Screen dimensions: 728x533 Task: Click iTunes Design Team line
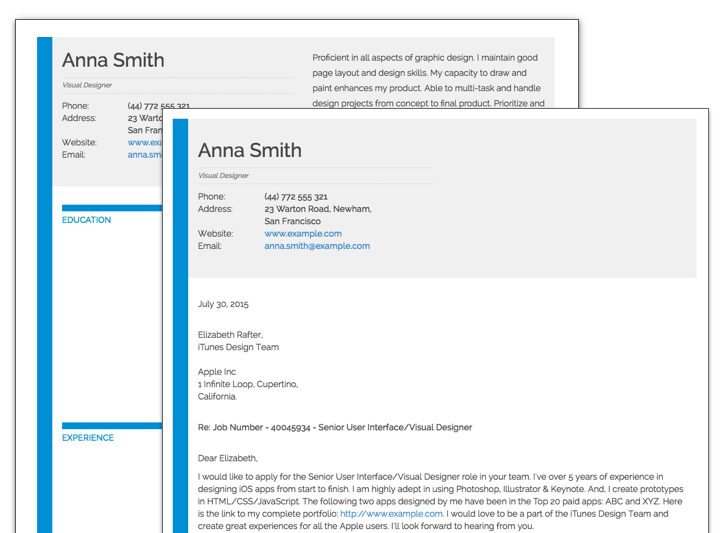coord(238,347)
